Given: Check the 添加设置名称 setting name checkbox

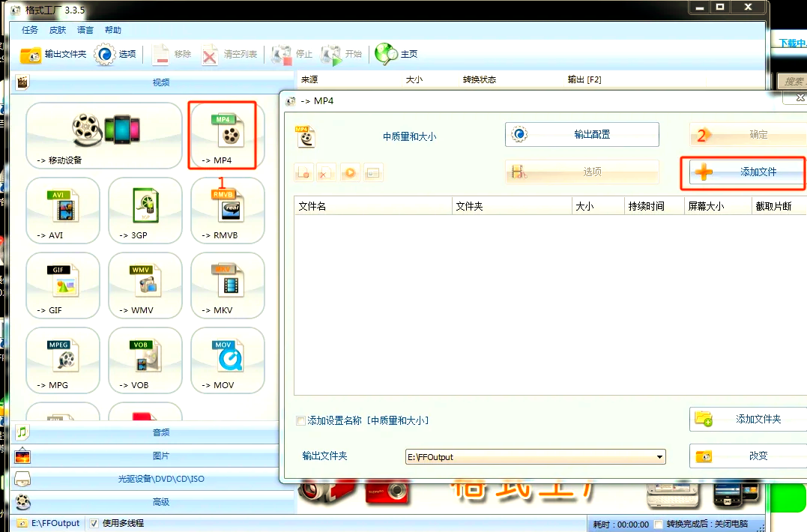Looking at the screenshot, I should tap(301, 421).
